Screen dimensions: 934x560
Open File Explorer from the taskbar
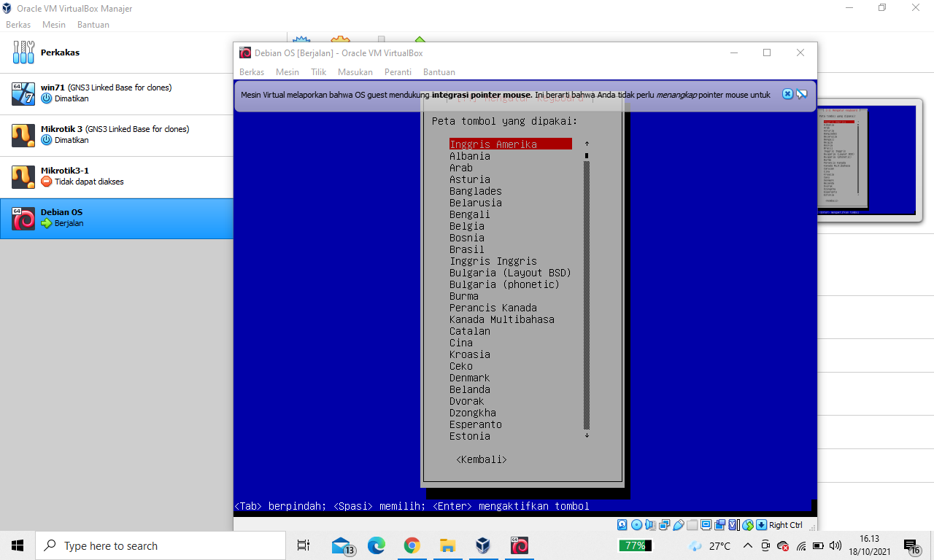coord(447,545)
